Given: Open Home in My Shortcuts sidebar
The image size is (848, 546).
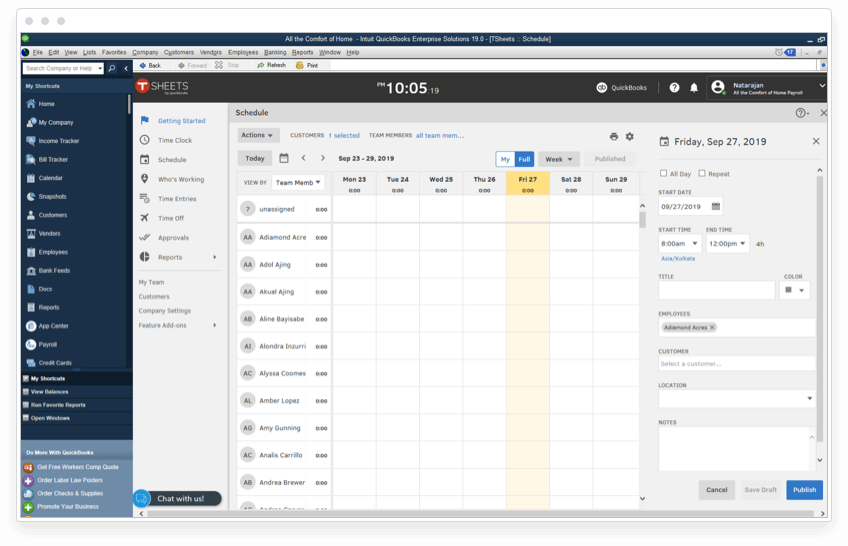Looking at the screenshot, I should click(x=46, y=104).
